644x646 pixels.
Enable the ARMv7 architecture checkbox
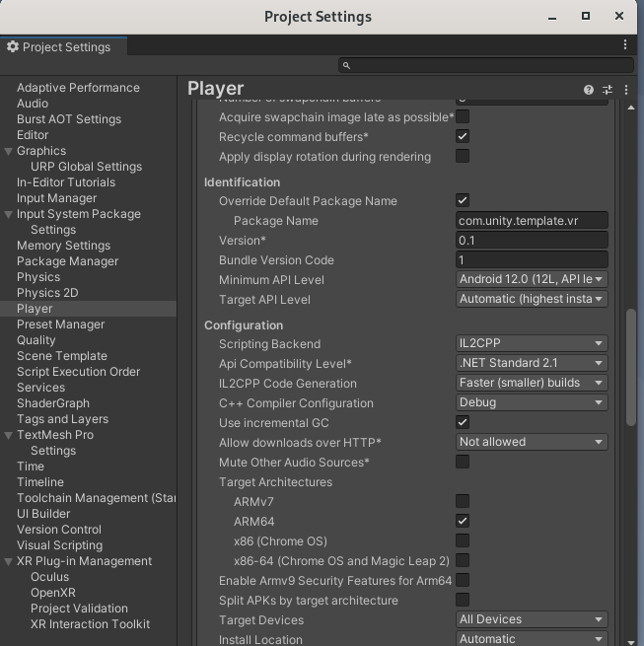point(463,501)
